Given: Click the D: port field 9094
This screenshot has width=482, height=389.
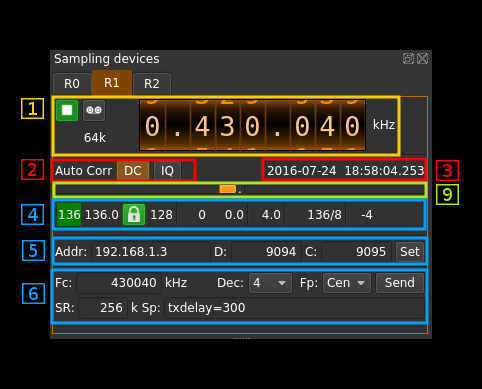Looking at the screenshot, I should coord(266,252).
